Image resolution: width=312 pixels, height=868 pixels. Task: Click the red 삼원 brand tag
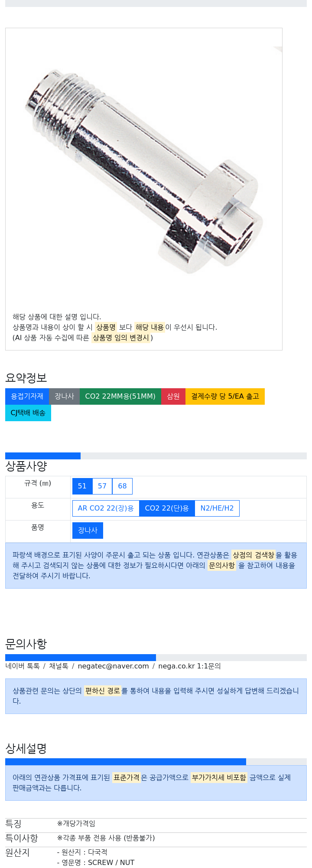click(173, 396)
